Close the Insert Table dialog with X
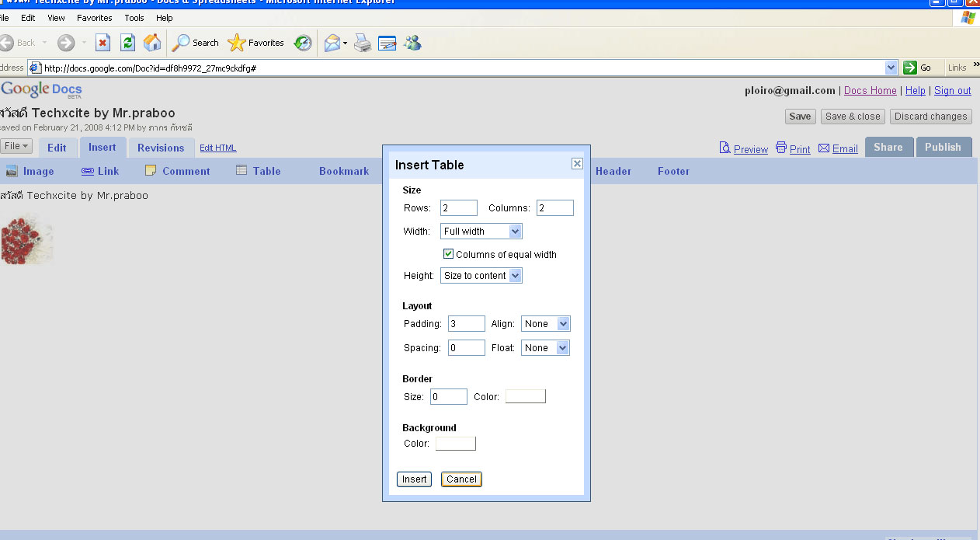 (577, 164)
